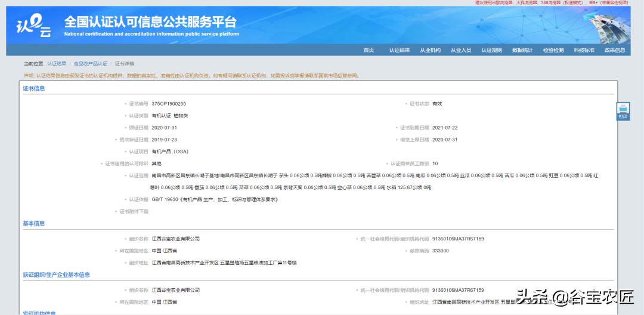
Task: Click the 证书信息 section heading
Action: click(x=33, y=88)
